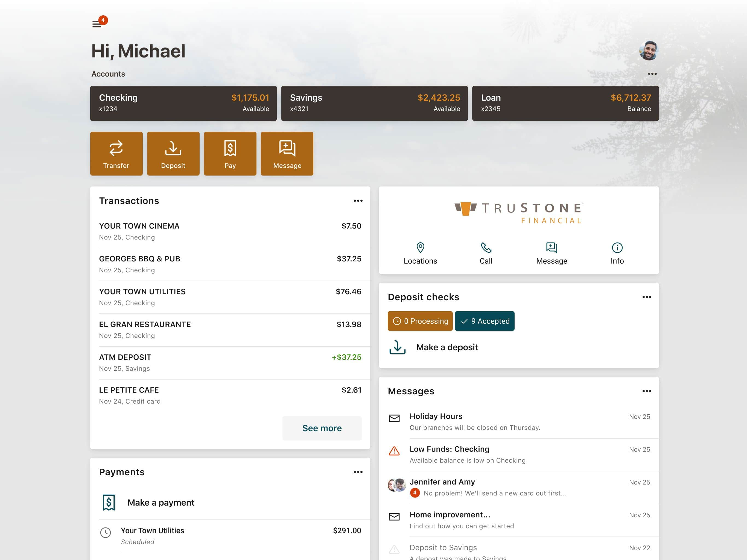Open the Jennifer and Amy conversation
This screenshot has width=747, height=560.
pyautogui.click(x=519, y=487)
